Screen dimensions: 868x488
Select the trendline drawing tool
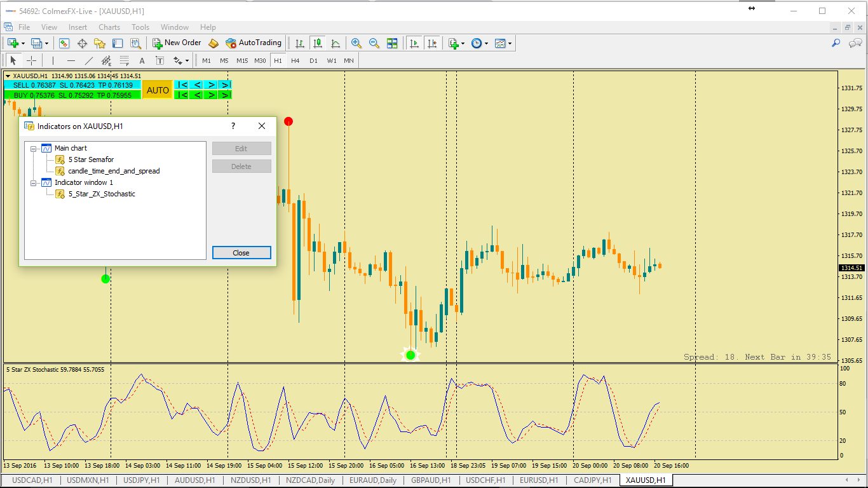click(88, 60)
